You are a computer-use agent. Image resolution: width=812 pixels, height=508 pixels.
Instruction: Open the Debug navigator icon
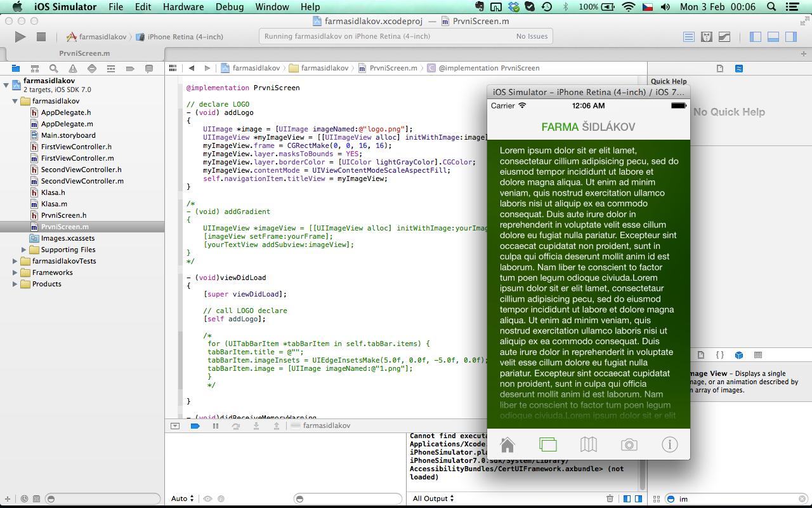click(x=111, y=69)
